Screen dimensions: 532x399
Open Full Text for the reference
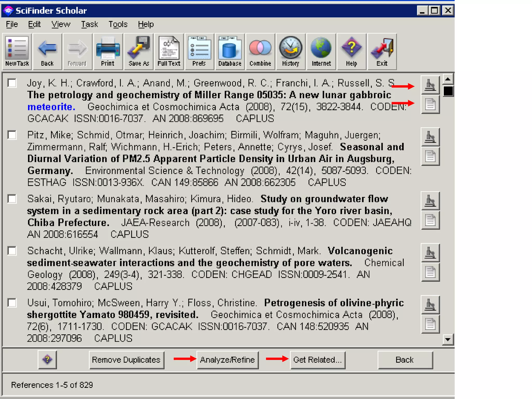click(x=169, y=51)
